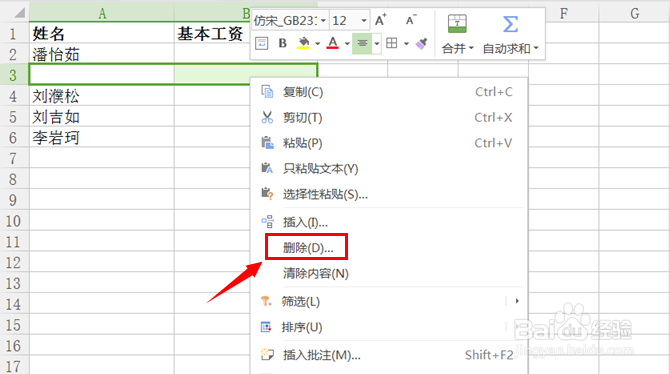Viewport: 670px width, 374px height.
Task: Click the increase font size icon
Action: point(380,20)
